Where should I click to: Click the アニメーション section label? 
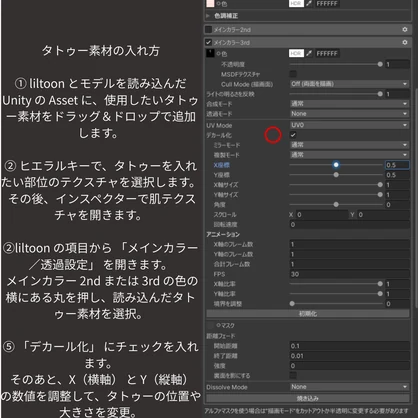(x=223, y=234)
